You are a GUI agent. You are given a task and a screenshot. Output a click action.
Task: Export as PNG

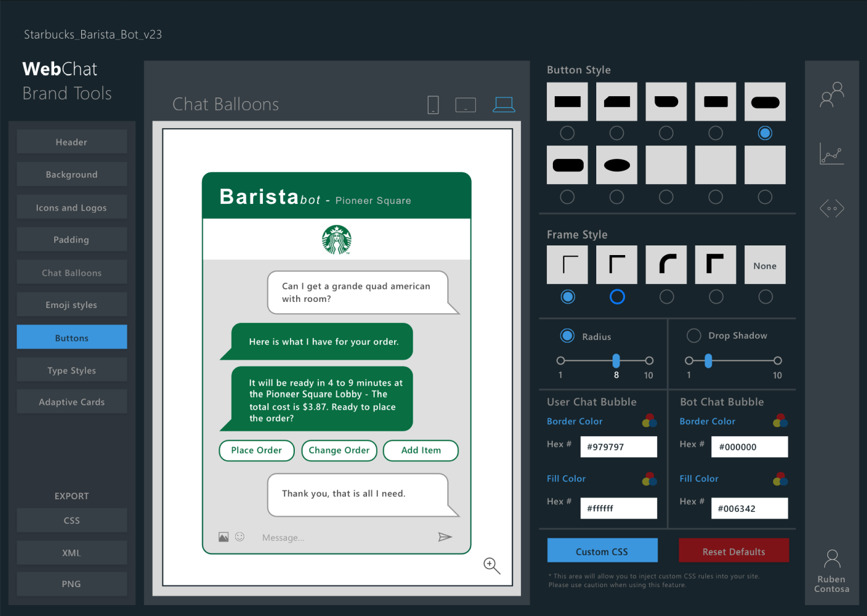click(x=72, y=584)
